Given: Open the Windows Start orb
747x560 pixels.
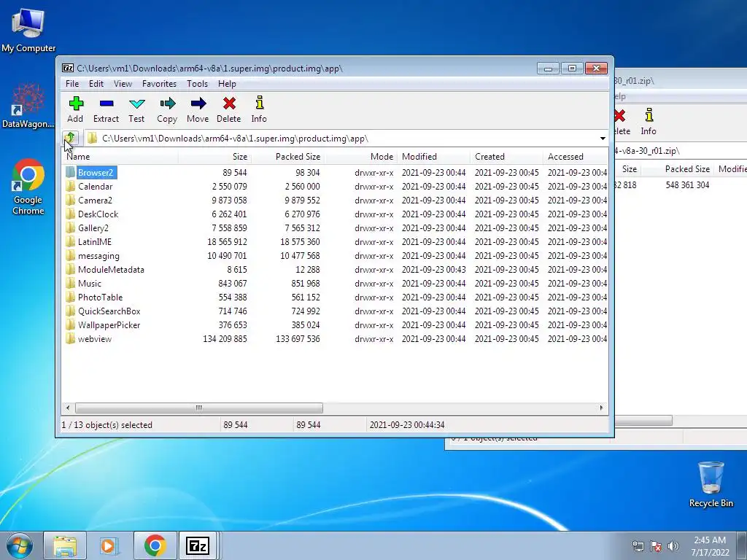Looking at the screenshot, I should 20,545.
